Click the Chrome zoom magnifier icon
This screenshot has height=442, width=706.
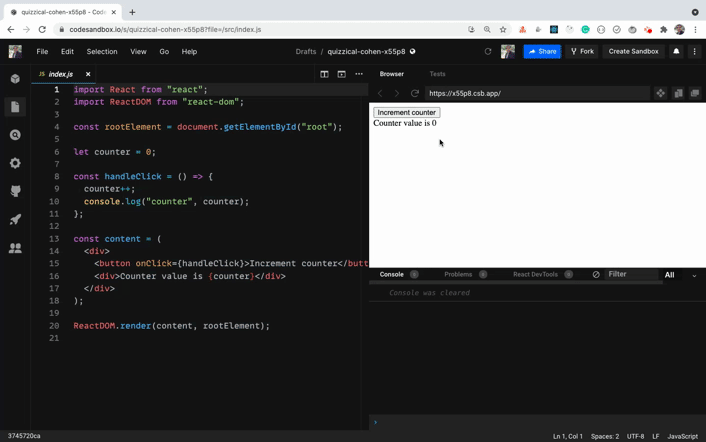tap(487, 29)
